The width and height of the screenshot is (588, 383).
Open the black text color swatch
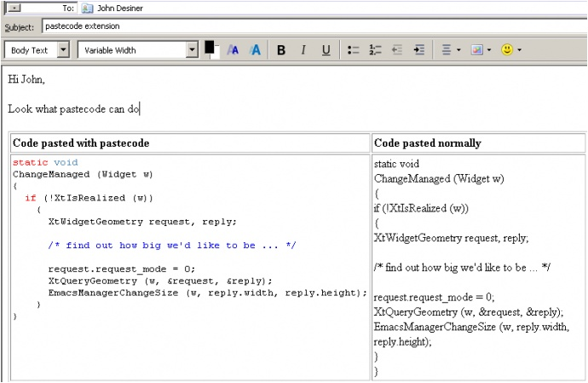pyautogui.click(x=210, y=47)
